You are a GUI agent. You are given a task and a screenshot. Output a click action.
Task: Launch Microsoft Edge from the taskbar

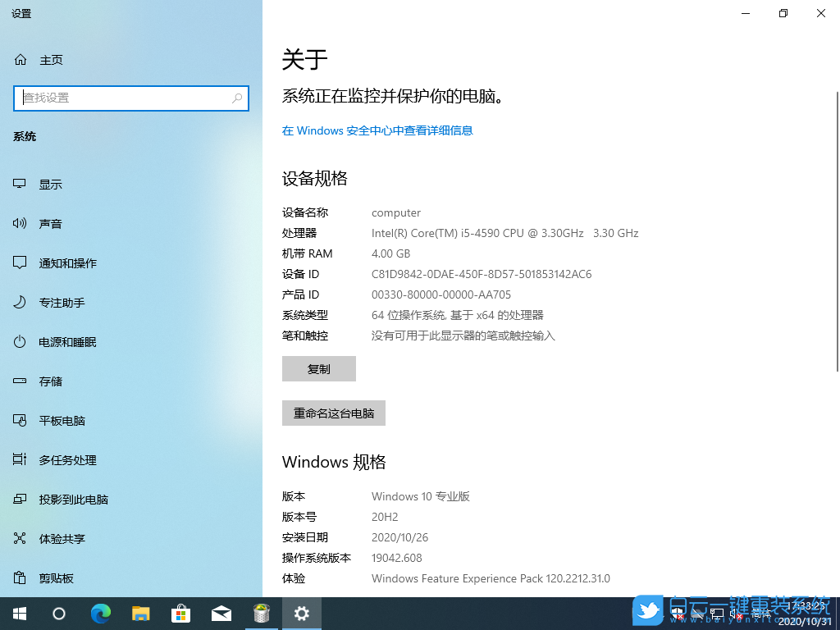tap(101, 613)
